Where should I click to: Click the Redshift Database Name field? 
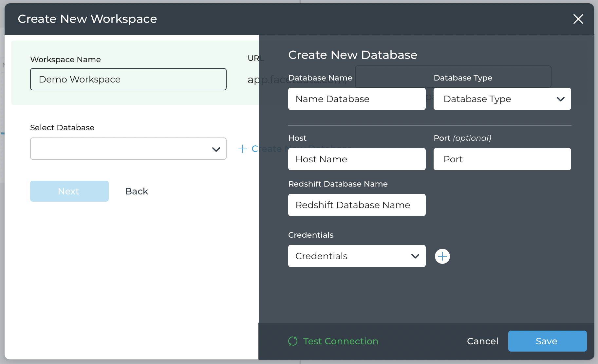(357, 205)
